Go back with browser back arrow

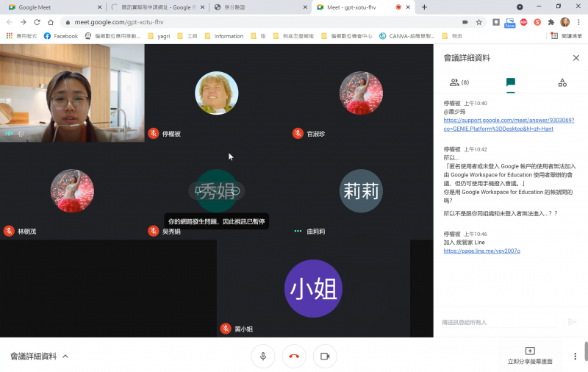click(x=10, y=22)
